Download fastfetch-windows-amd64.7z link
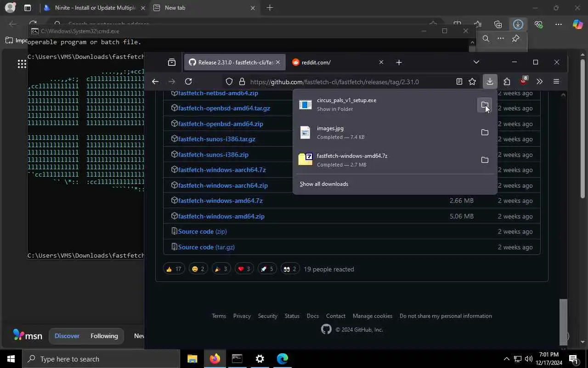Image resolution: width=588 pixels, height=368 pixels. point(220,201)
